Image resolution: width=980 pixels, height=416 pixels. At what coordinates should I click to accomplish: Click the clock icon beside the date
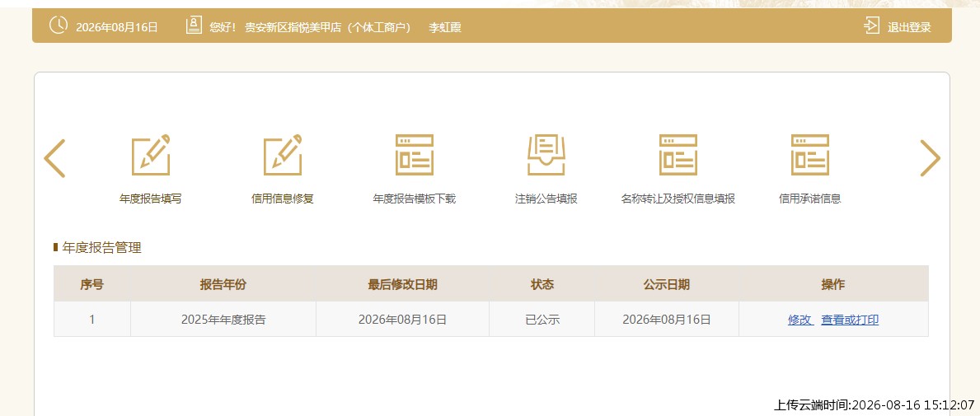point(59,26)
